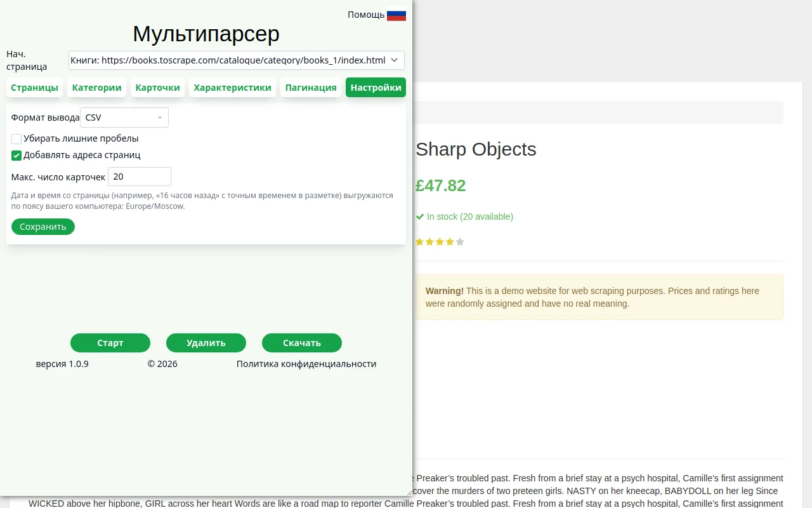Image resolution: width=812 pixels, height=508 pixels.
Task: Open the Характеристики tab
Action: point(232,88)
